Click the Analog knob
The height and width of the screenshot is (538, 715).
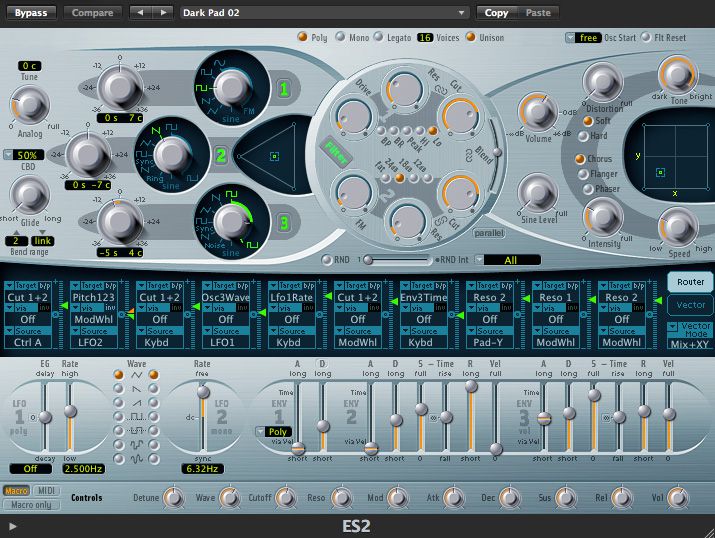click(x=30, y=105)
